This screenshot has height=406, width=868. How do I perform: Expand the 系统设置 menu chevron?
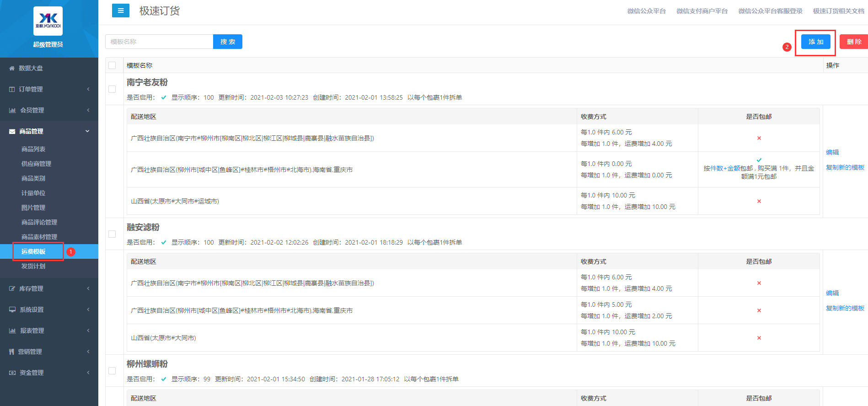point(88,310)
